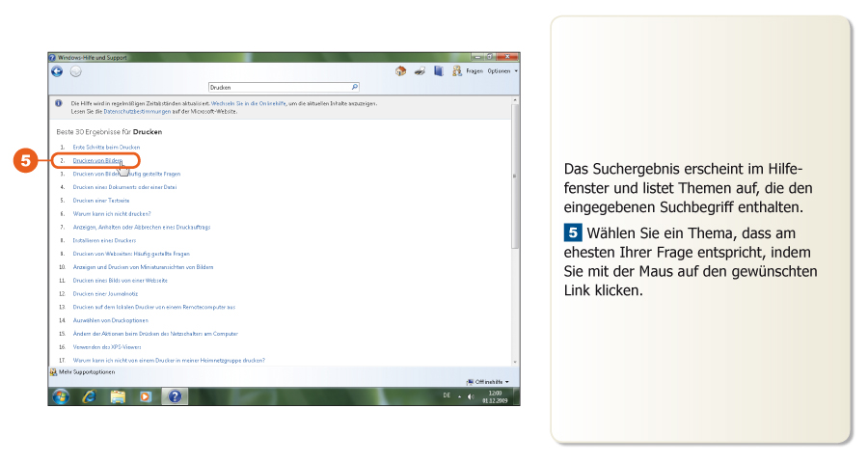
Task: Click the Print icon in toolbar
Action: click(420, 71)
